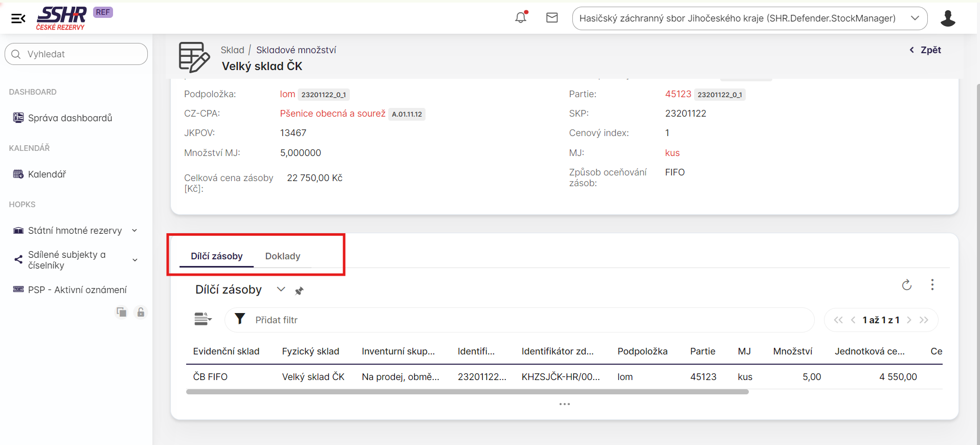Switch to the Doklady tab
The image size is (980, 445).
click(282, 256)
